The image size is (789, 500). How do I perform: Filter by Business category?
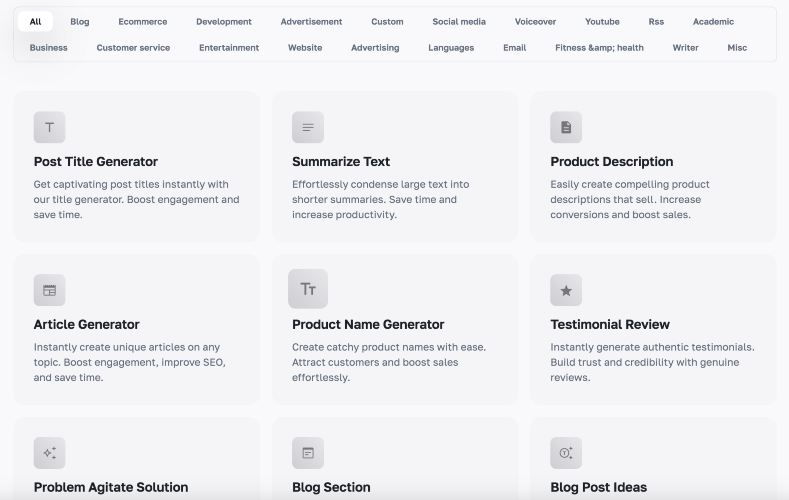(48, 48)
